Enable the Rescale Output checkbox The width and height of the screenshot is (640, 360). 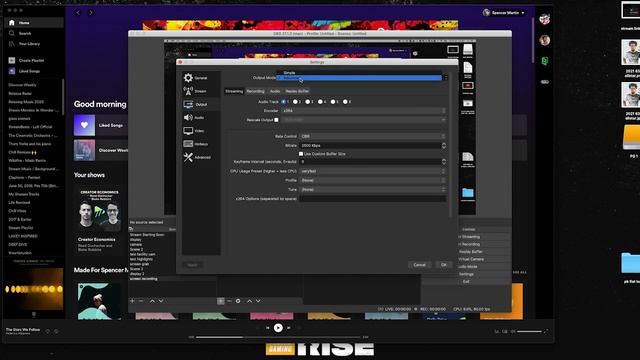(276, 120)
